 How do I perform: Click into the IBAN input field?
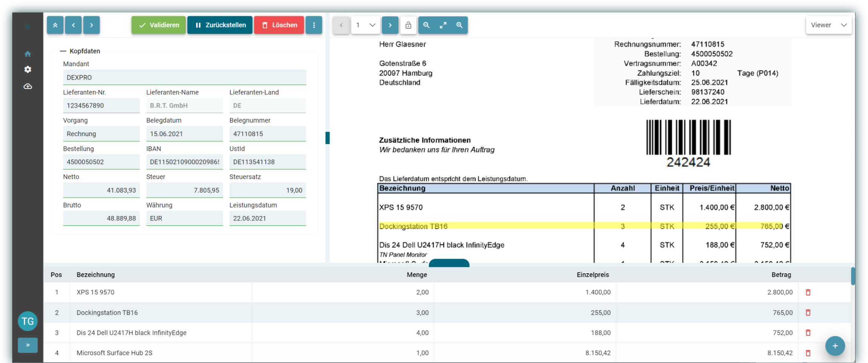184,161
